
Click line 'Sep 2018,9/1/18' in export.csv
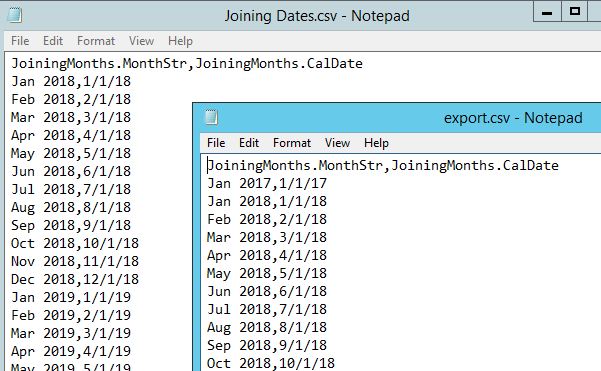coord(267,346)
